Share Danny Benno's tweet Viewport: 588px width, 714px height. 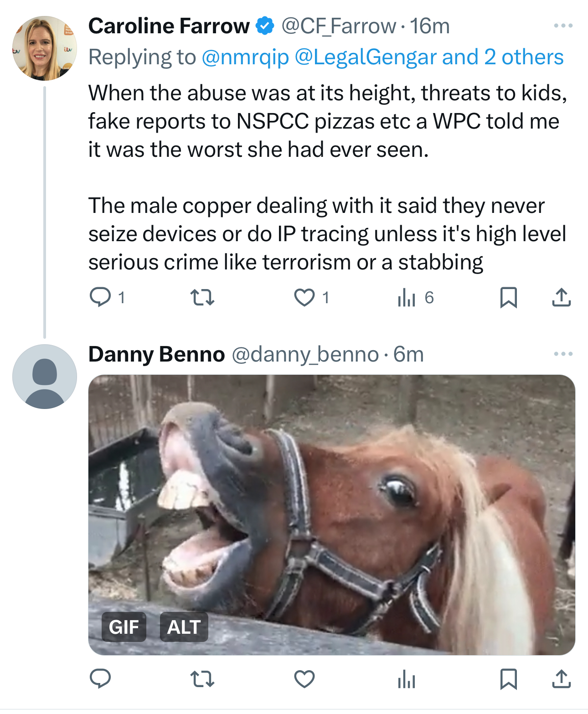(x=561, y=678)
